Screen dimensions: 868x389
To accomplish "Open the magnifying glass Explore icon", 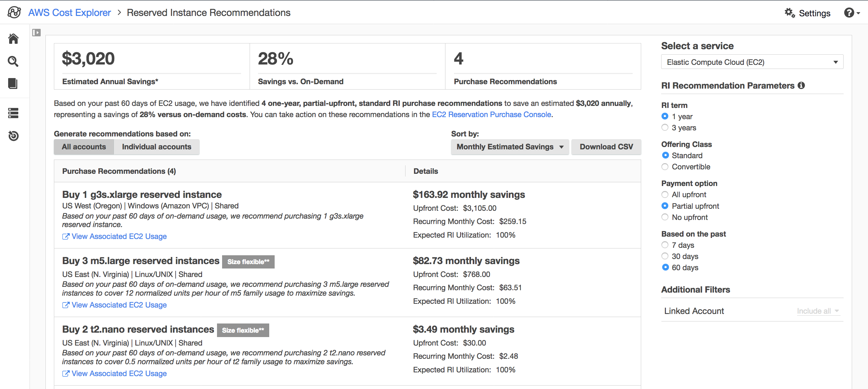I will [x=13, y=61].
